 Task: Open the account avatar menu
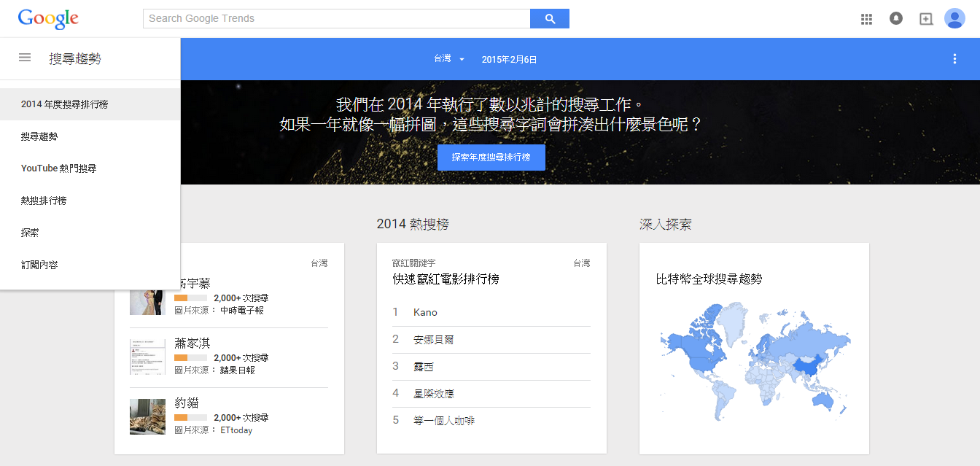pos(954,19)
